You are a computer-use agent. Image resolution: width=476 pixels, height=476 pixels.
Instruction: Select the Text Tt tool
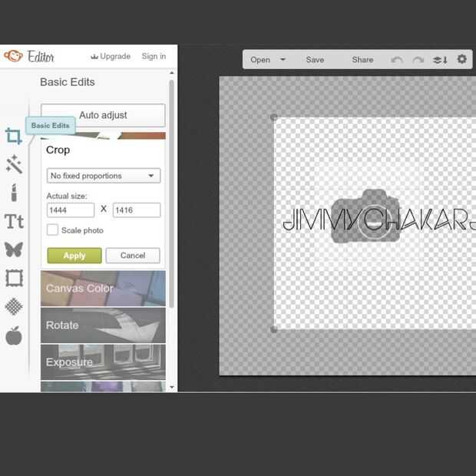(x=14, y=221)
